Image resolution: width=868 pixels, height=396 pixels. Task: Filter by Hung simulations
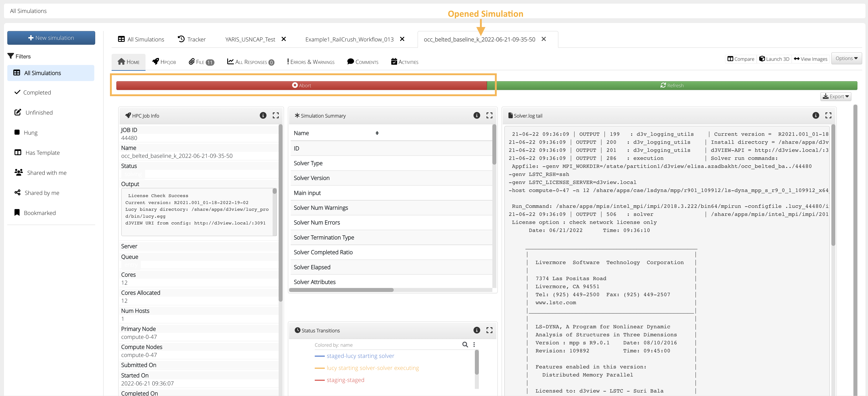click(26, 132)
